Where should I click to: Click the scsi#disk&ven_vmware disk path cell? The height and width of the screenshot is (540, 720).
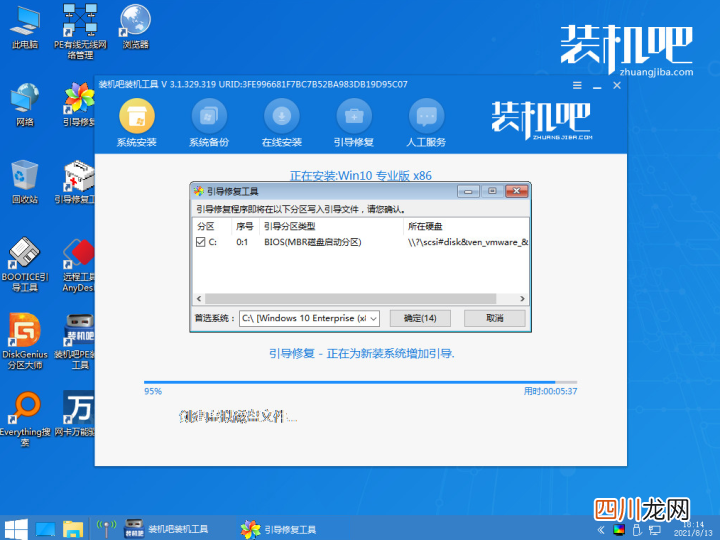tap(467, 242)
